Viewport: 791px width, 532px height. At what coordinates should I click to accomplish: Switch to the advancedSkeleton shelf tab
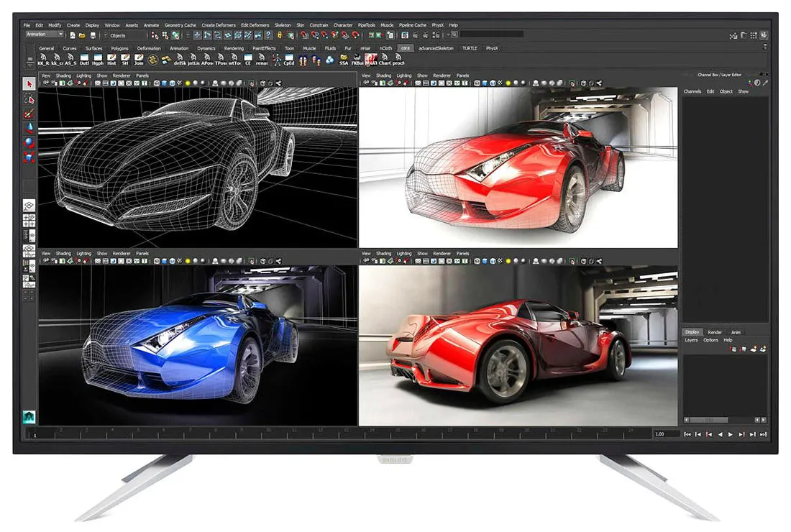pyautogui.click(x=436, y=49)
